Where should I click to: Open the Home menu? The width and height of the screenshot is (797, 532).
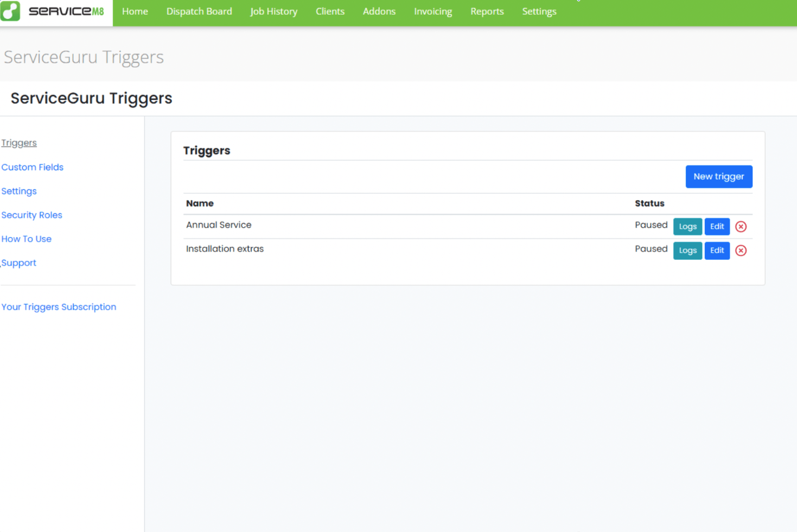click(135, 11)
